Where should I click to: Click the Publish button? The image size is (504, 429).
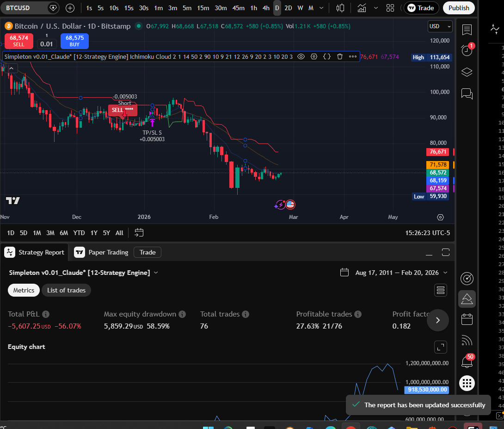point(459,8)
